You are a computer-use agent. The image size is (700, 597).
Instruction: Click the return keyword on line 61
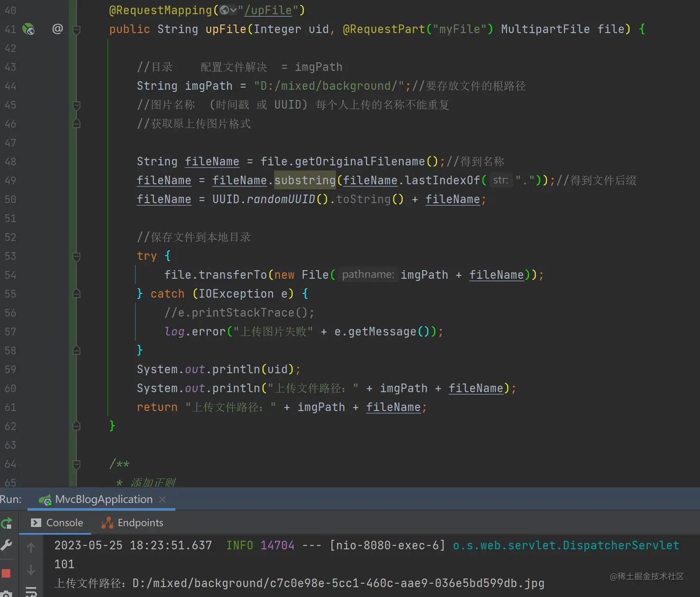coord(157,408)
